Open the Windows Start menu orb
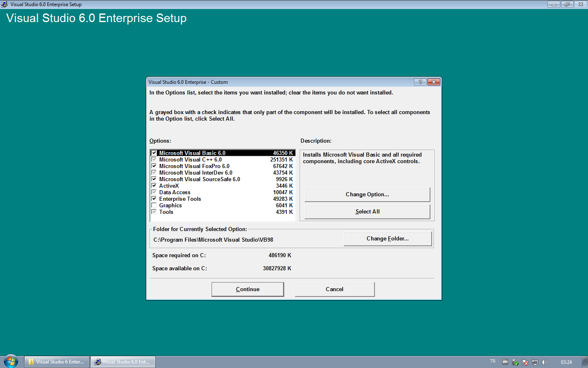Image resolution: width=588 pixels, height=368 pixels. coord(11,361)
